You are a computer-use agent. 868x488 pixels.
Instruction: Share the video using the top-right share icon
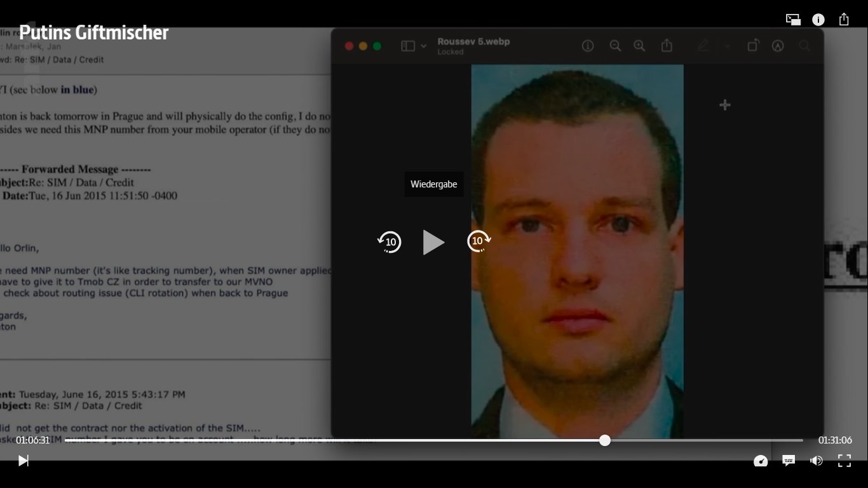844,19
